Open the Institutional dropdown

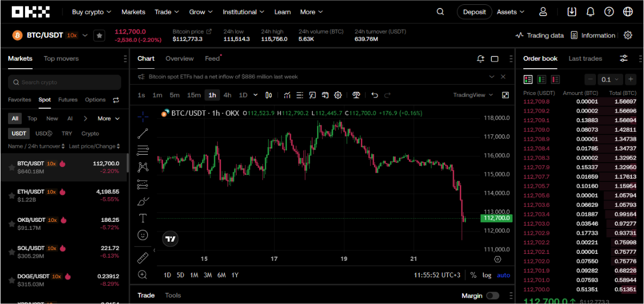tap(244, 12)
